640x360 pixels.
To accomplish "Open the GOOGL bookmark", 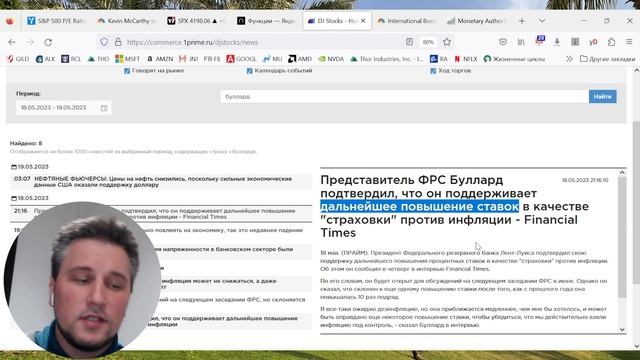I will click(241, 59).
